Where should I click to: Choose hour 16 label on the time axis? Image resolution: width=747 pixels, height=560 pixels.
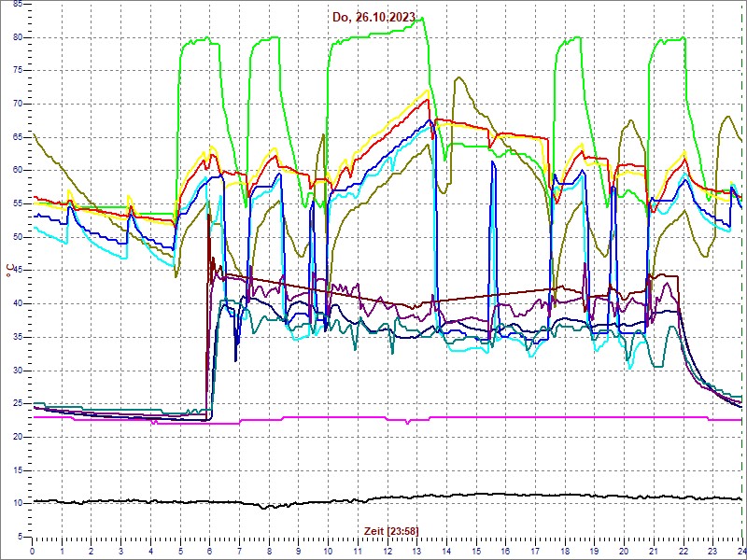[505, 551]
